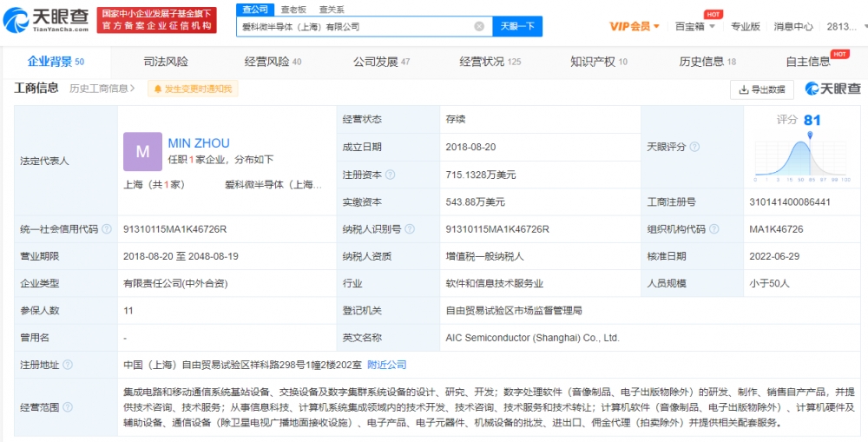This screenshot has width=868, height=442.
Task: Select the score value 81
Action: point(812,120)
